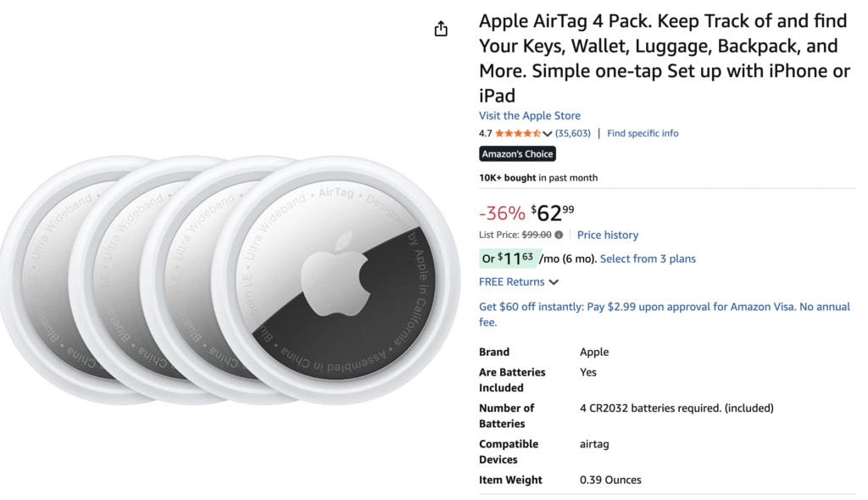868x500 pixels.
Task: Open the Amazon Visa $60 off offer
Action: (x=665, y=314)
